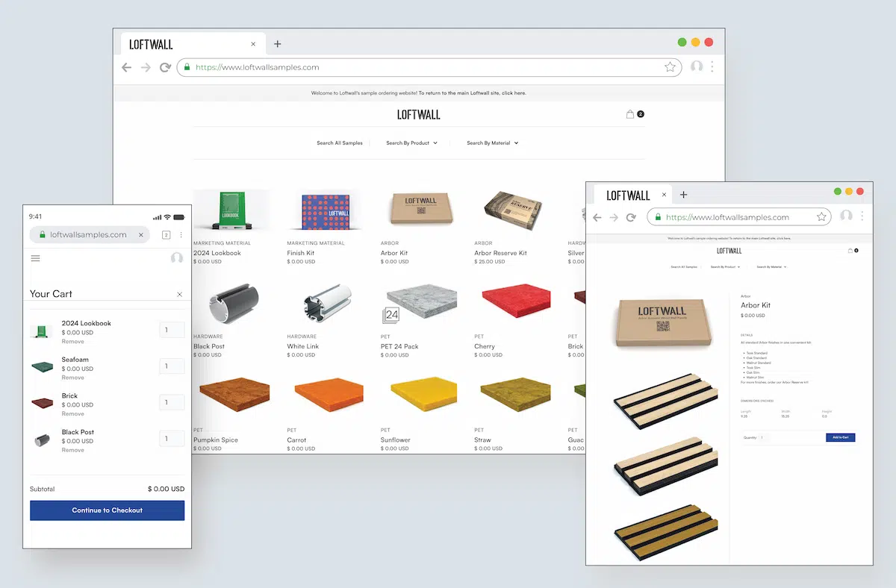Click Continue to Checkout button
This screenshot has width=896, height=588.
(107, 510)
